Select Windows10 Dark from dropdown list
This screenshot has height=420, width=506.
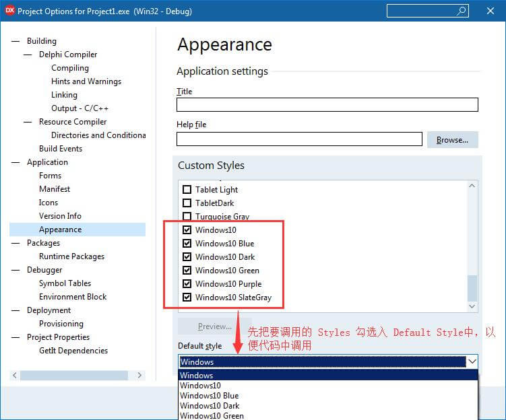click(x=210, y=406)
